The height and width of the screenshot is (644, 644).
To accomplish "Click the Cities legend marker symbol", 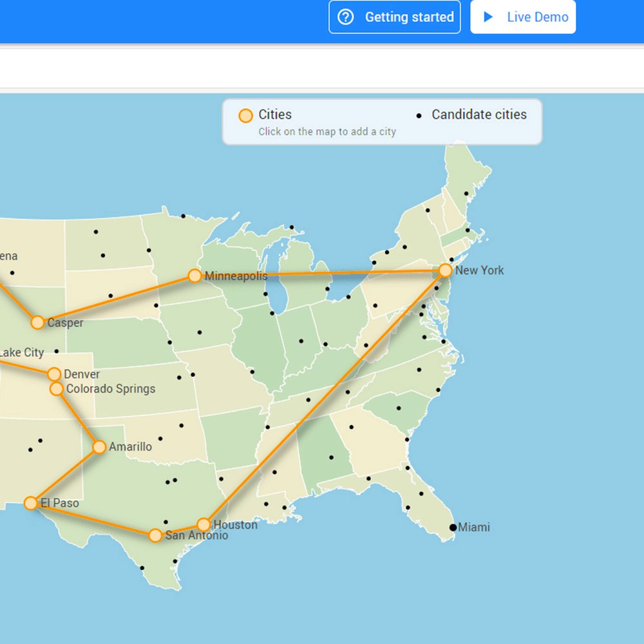I will (x=245, y=115).
